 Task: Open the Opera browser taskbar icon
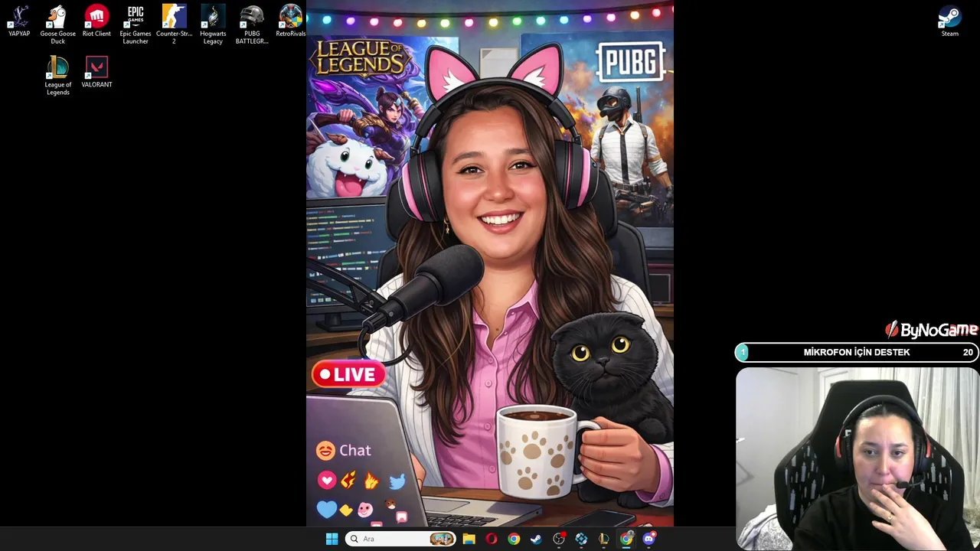491,539
